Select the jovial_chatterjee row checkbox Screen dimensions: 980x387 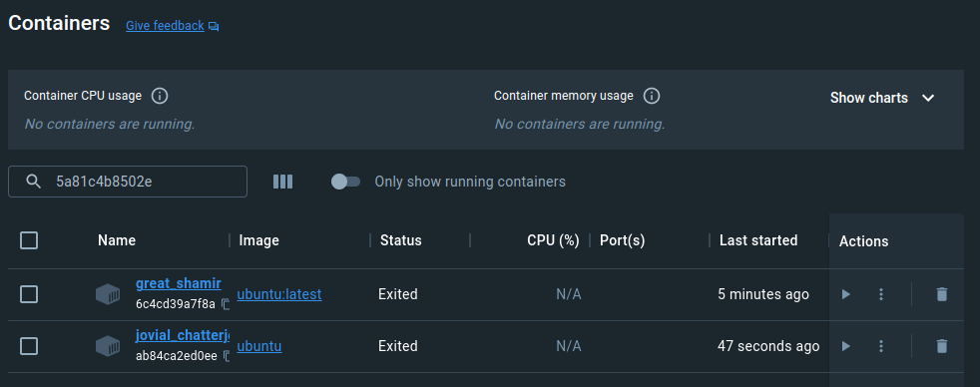pos(29,346)
